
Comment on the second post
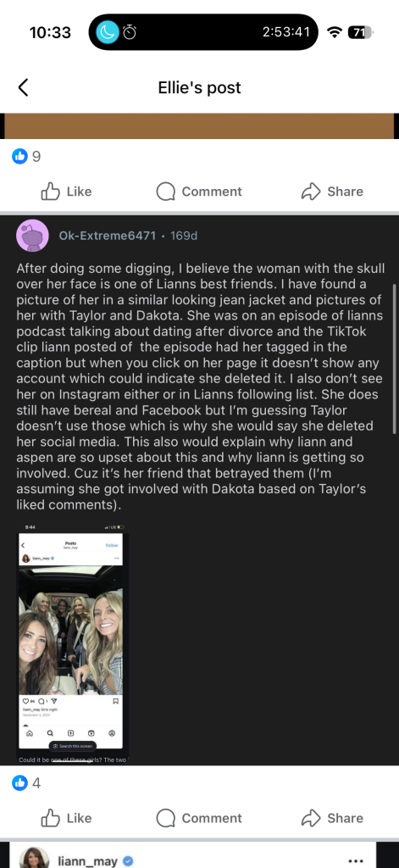pos(199,818)
